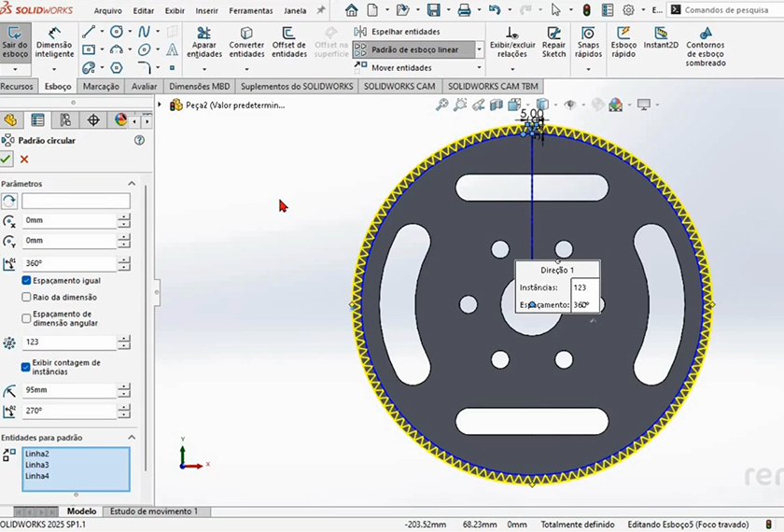Open Offset de entidades tool
Image resolution: width=784 pixels, height=532 pixels.
(289, 43)
